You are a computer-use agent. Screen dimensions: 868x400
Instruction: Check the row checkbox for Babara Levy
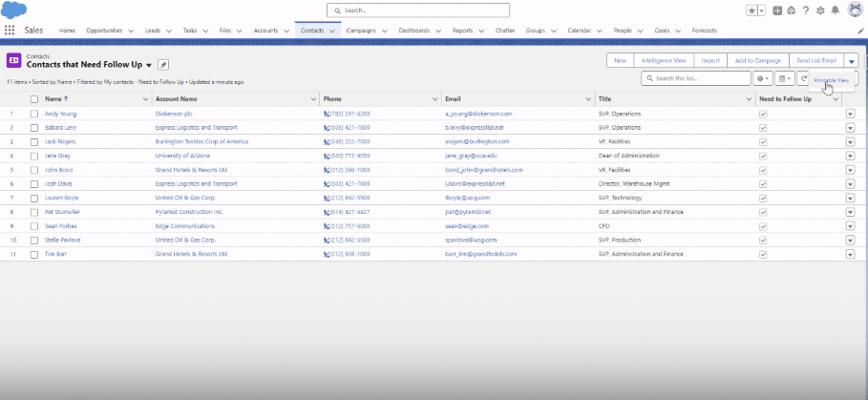[x=34, y=128]
